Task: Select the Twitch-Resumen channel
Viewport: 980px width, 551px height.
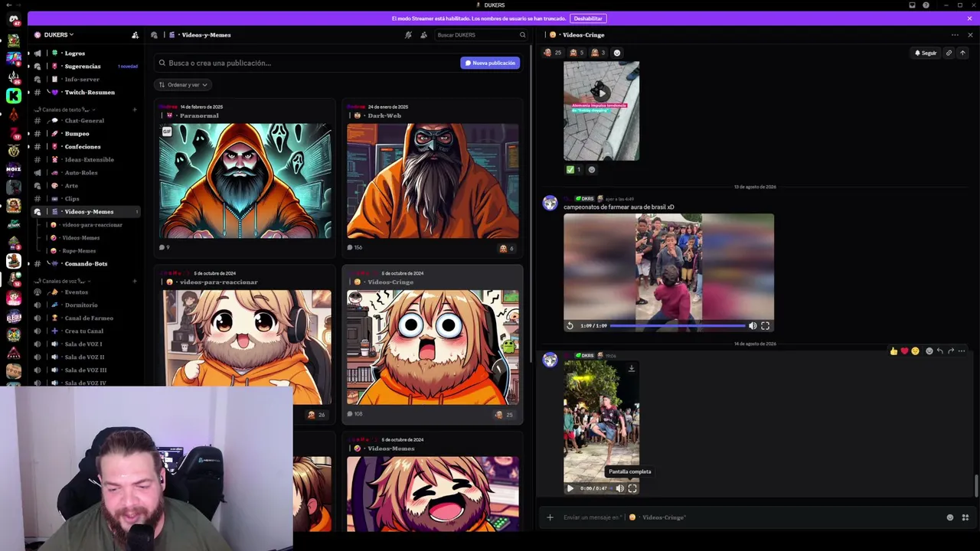Action: pyautogui.click(x=90, y=92)
